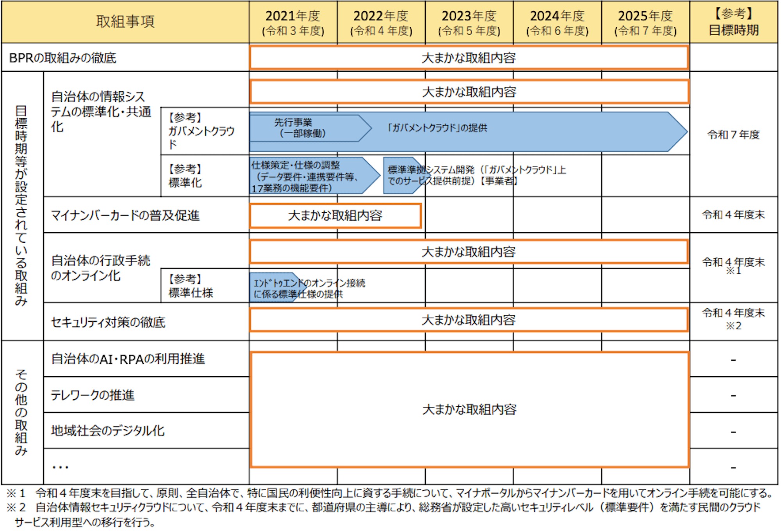Select the テレワークの推進 cell
The height and width of the screenshot is (532, 781).
click(93, 395)
